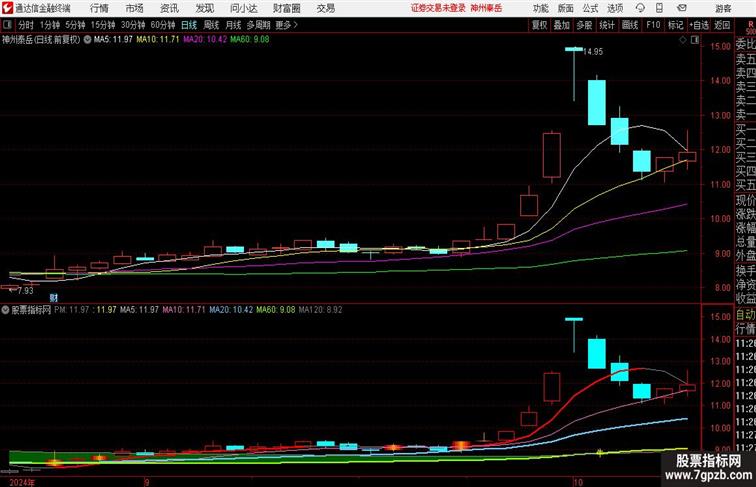This screenshot has width=756, height=487.
Task: Open the F10 company info button
Action: click(x=653, y=25)
